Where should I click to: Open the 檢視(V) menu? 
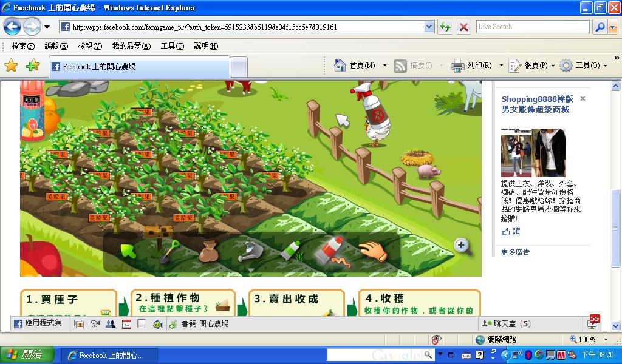90,46
